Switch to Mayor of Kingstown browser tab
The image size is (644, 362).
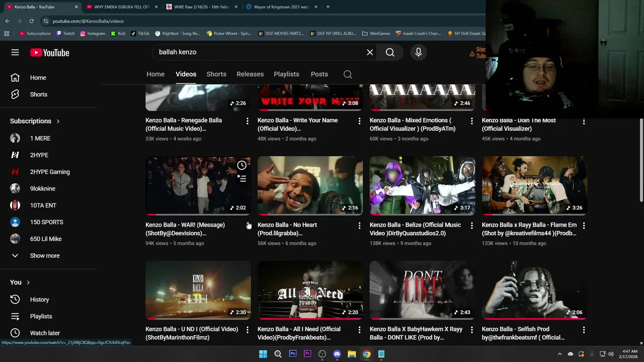tap(282, 7)
